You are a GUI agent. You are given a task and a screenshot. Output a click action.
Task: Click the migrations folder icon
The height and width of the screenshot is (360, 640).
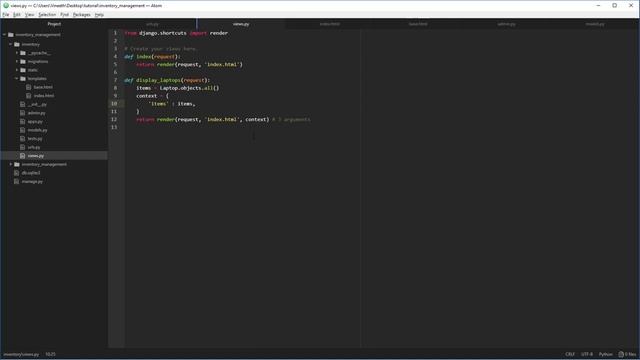[x=23, y=61]
